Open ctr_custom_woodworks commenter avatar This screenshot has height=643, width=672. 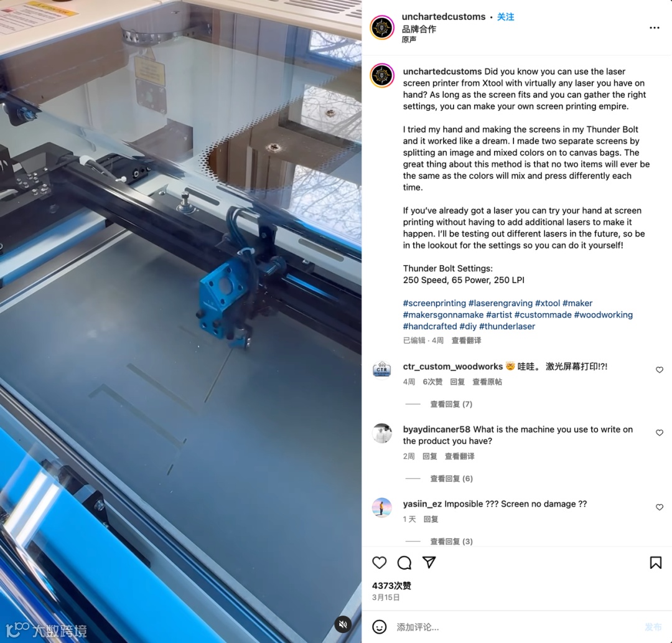click(x=382, y=371)
